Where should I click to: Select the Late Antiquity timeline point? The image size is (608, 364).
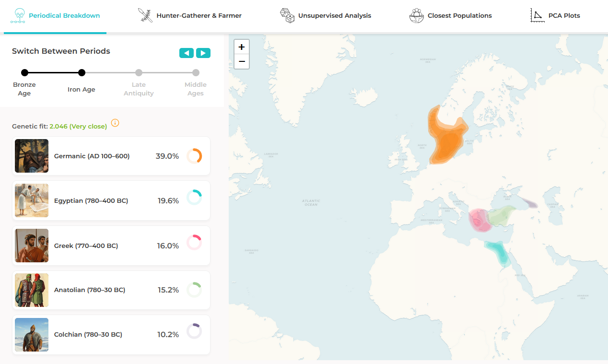pyautogui.click(x=139, y=73)
